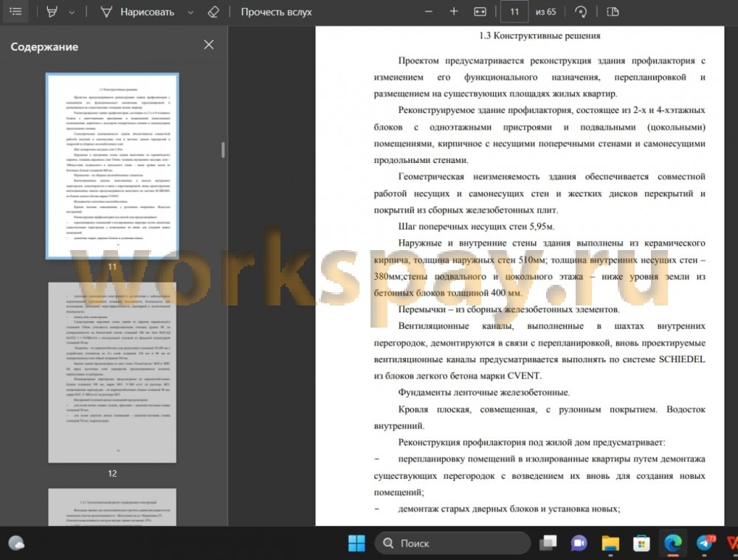Click the Fit to width icon
738x560 pixels.
480,12
